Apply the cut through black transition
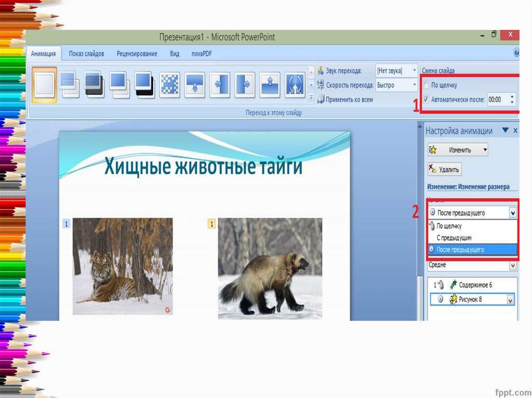532x398 pixels. point(144,85)
